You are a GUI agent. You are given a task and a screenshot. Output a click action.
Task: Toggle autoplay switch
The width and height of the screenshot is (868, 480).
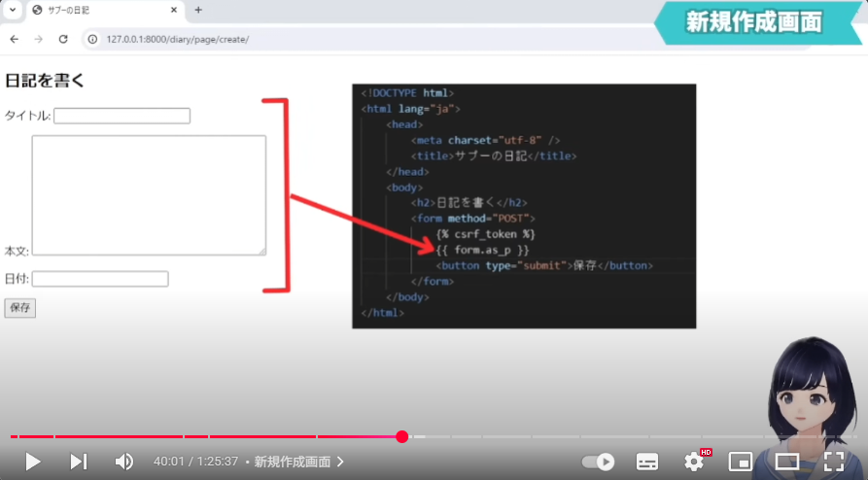[x=599, y=462]
